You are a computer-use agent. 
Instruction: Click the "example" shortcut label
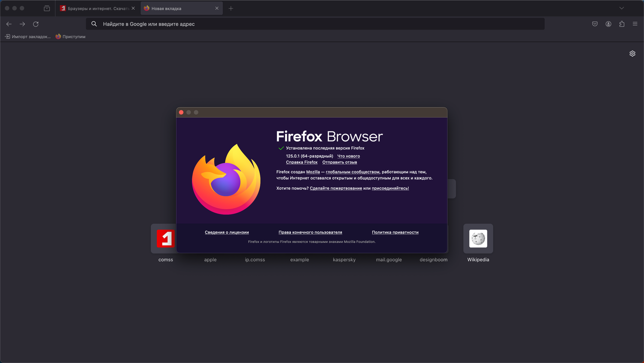(x=300, y=260)
